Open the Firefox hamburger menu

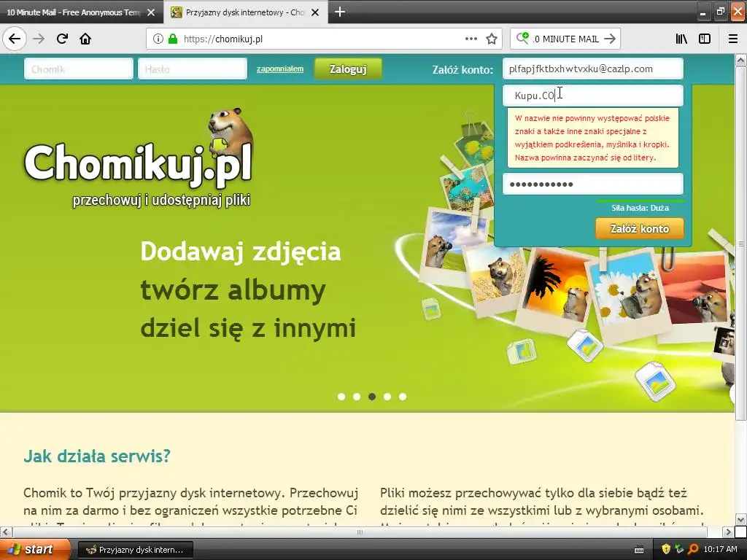pos(732,39)
